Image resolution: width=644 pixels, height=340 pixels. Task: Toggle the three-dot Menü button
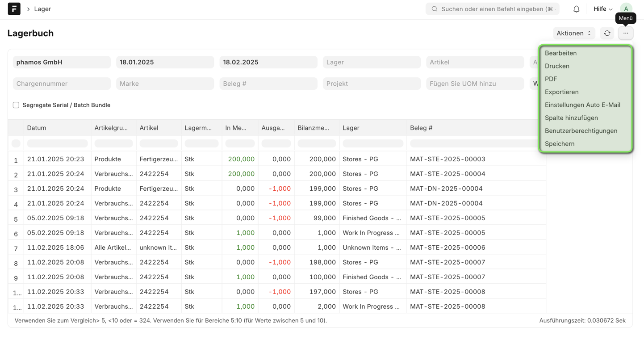[x=626, y=33]
